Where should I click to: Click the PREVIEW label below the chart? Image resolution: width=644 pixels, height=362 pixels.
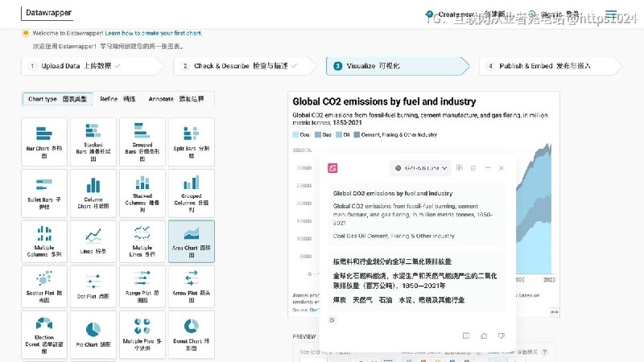(x=304, y=336)
